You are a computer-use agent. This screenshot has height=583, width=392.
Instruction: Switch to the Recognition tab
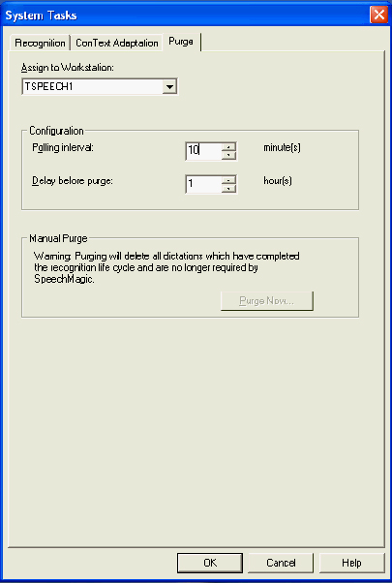(40, 43)
